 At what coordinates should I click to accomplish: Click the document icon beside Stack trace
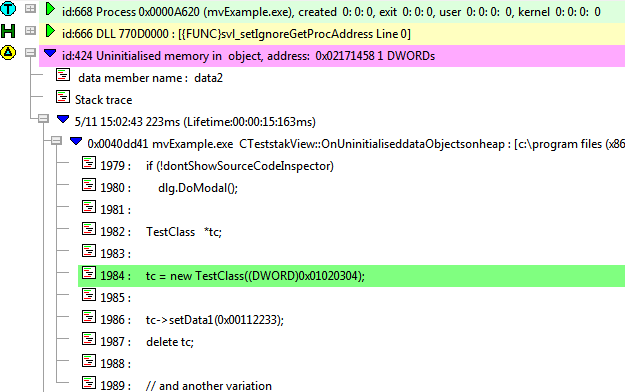[x=63, y=97]
